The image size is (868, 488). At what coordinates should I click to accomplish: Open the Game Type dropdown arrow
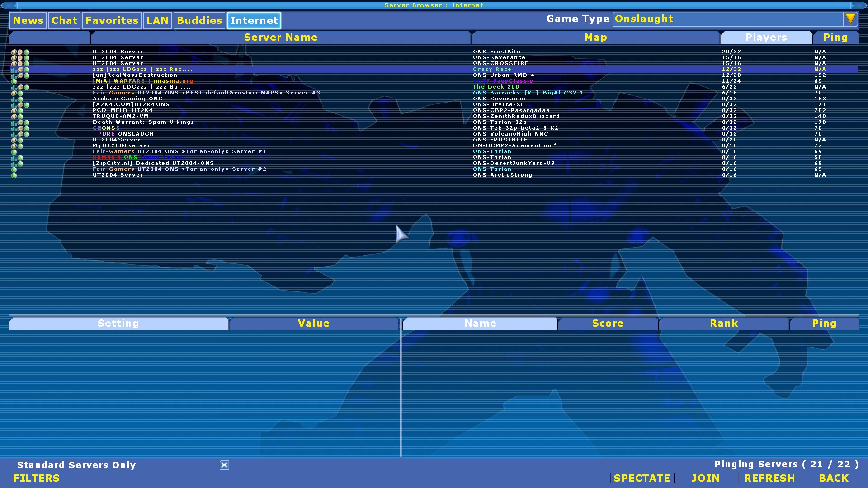(x=850, y=19)
